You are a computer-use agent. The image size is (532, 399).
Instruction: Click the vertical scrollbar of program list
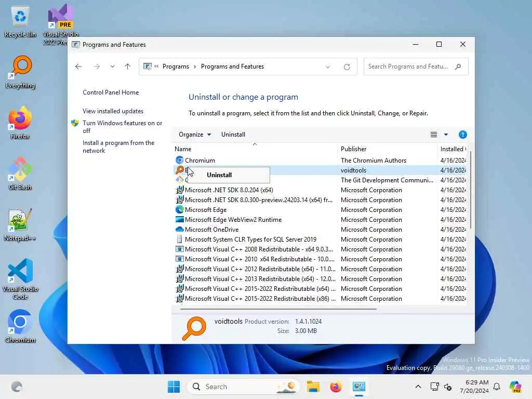pyautogui.click(x=471, y=190)
